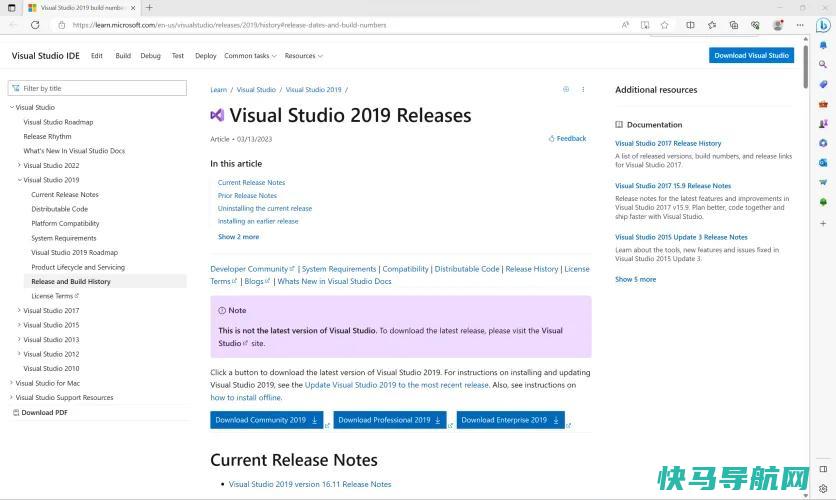
Task: Open the Test menu item
Action: pyautogui.click(x=178, y=56)
